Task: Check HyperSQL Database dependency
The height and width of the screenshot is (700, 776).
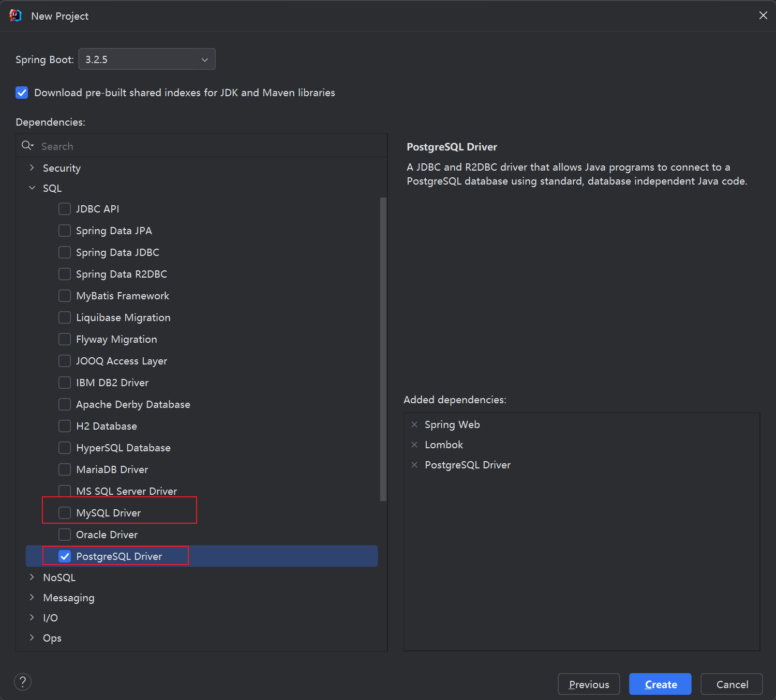Action: pyautogui.click(x=65, y=448)
